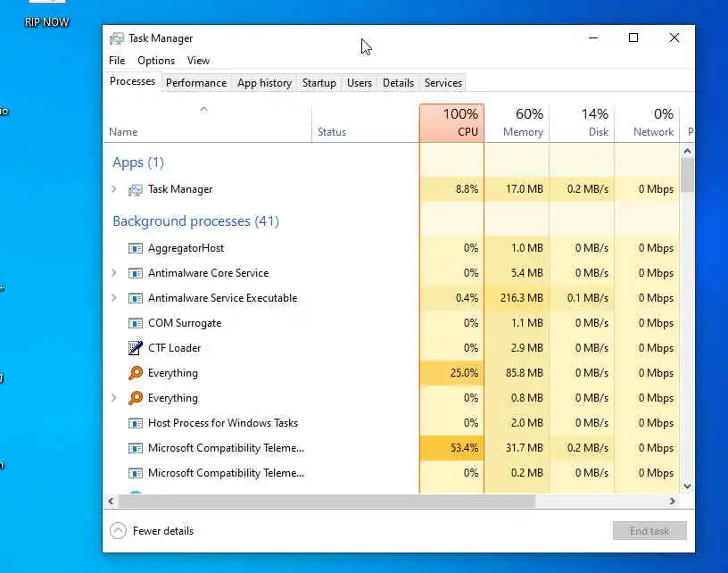Switch to the Services tab
This screenshot has width=728, height=573.
(443, 83)
